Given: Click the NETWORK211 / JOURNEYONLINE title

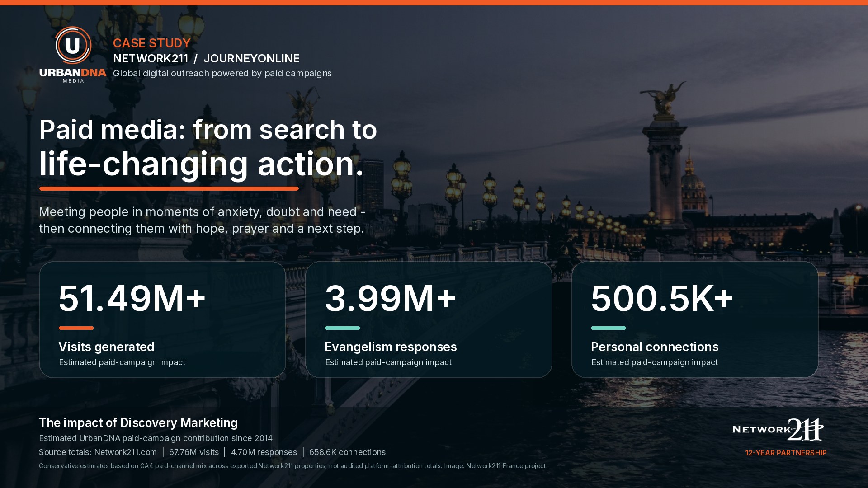Looking at the screenshot, I should [206, 59].
